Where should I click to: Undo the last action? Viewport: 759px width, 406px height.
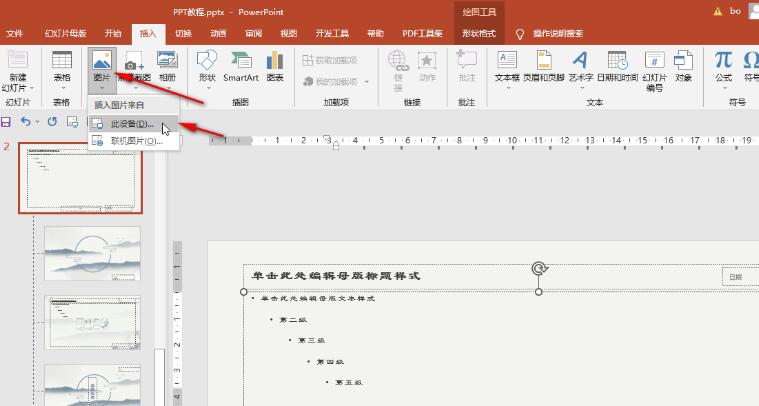click(x=26, y=122)
